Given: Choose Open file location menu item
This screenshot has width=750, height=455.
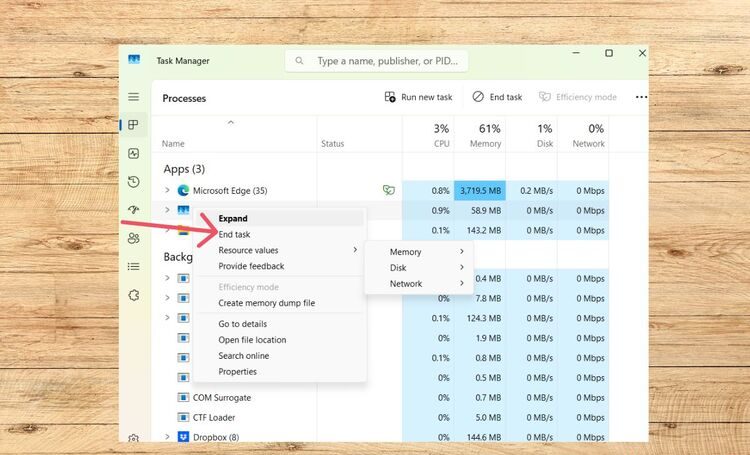Looking at the screenshot, I should (252, 340).
